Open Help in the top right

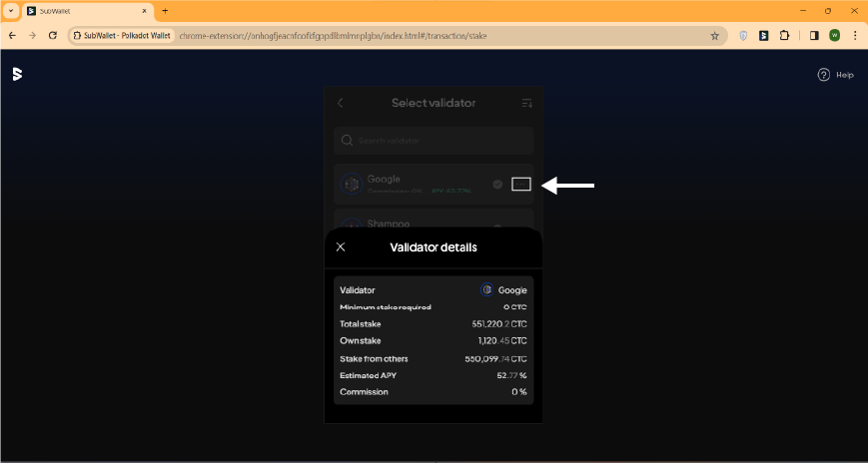pos(835,75)
